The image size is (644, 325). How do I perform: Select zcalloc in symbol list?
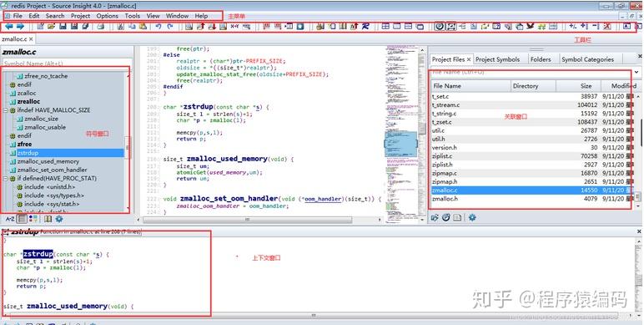point(27,93)
